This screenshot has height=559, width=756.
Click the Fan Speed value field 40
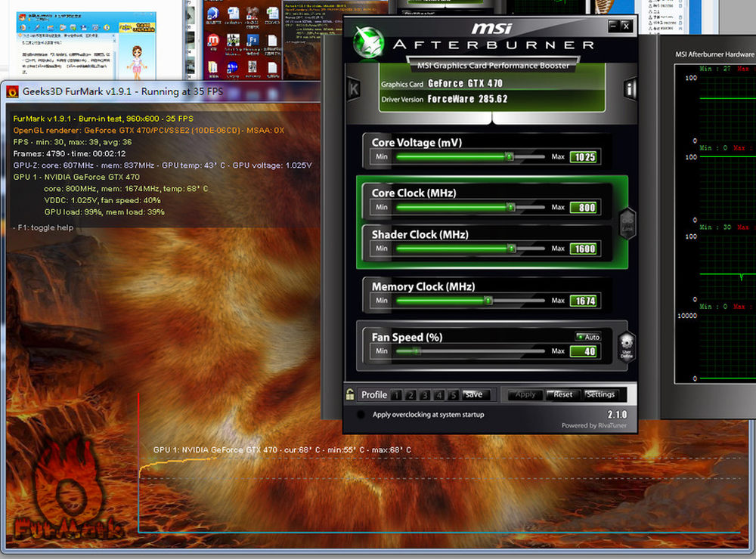(x=585, y=352)
